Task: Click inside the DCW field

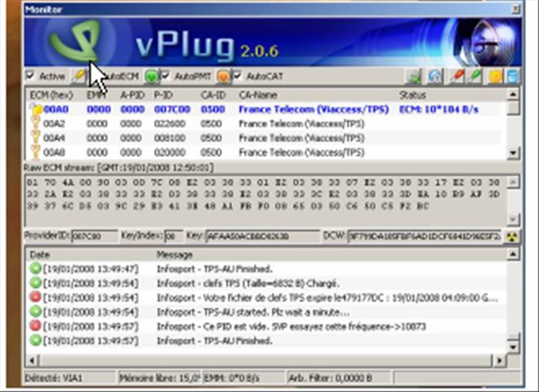Action: pyautogui.click(x=424, y=236)
